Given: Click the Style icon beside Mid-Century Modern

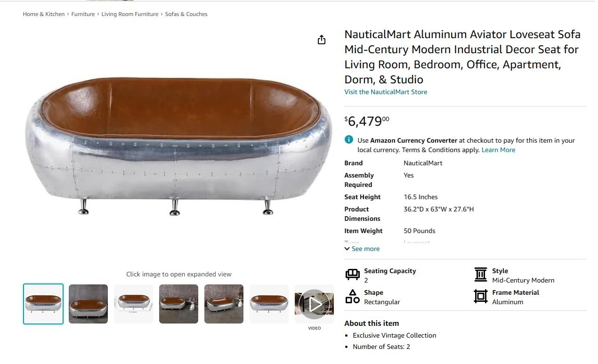Looking at the screenshot, I should pyautogui.click(x=480, y=274).
